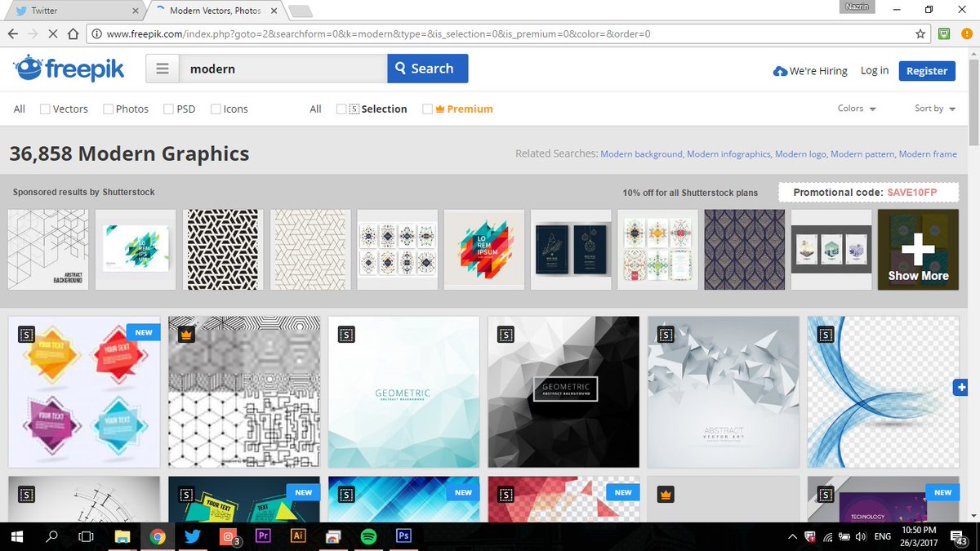Click the address bar URL
Viewport: 980px width, 551px height.
[x=379, y=34]
